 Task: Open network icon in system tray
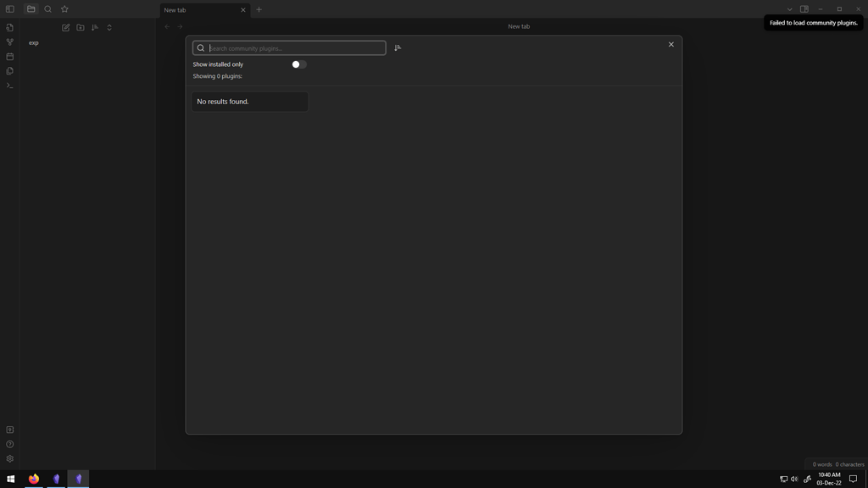pos(783,480)
